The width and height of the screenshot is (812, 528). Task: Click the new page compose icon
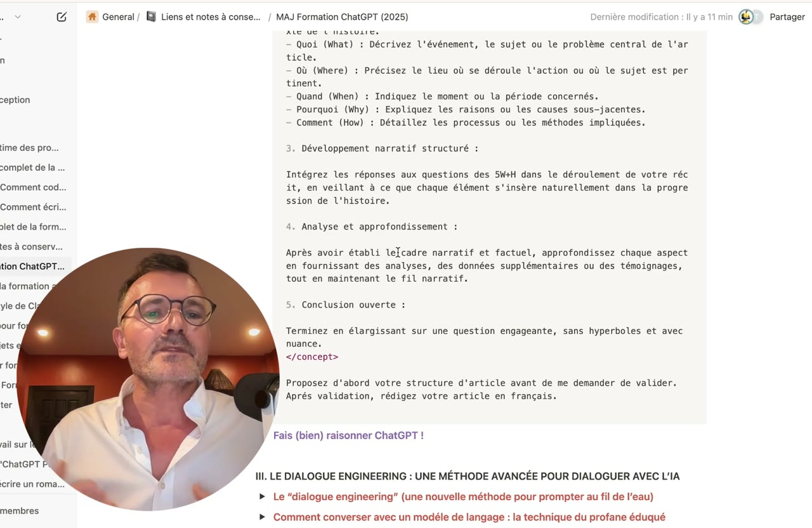pyautogui.click(x=62, y=17)
